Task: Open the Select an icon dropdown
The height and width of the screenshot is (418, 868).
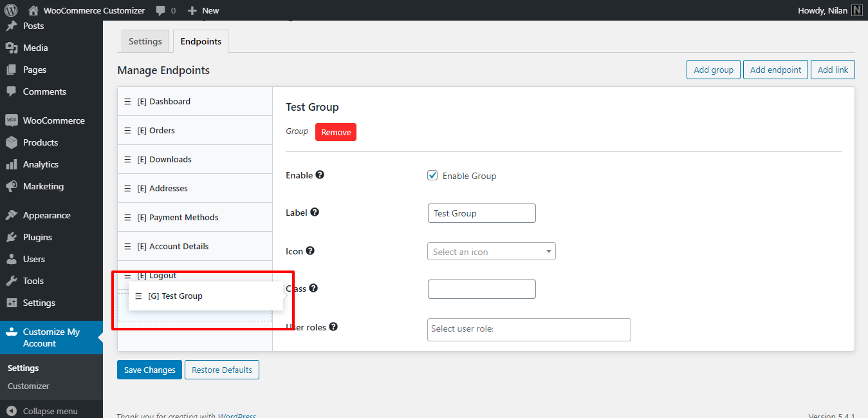Action: 491,251
